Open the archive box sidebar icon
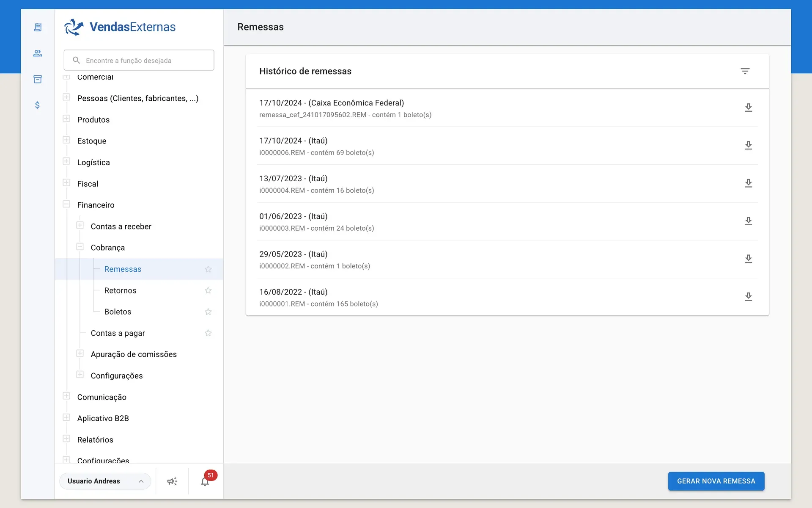812x508 pixels. pyautogui.click(x=38, y=79)
